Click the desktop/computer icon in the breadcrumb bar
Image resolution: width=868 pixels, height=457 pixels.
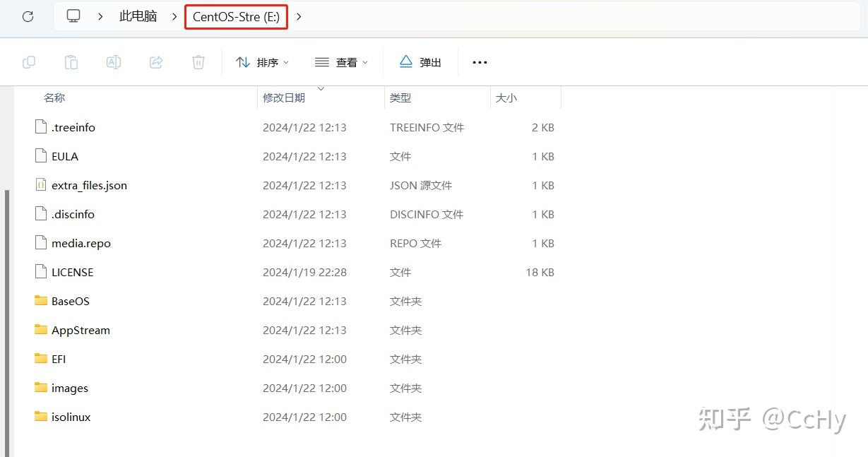(73, 16)
